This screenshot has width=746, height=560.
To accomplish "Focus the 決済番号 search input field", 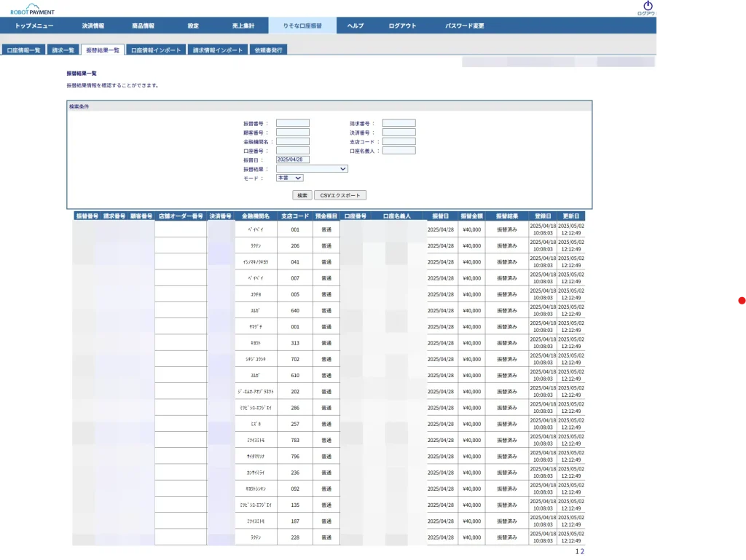I will 398,132.
